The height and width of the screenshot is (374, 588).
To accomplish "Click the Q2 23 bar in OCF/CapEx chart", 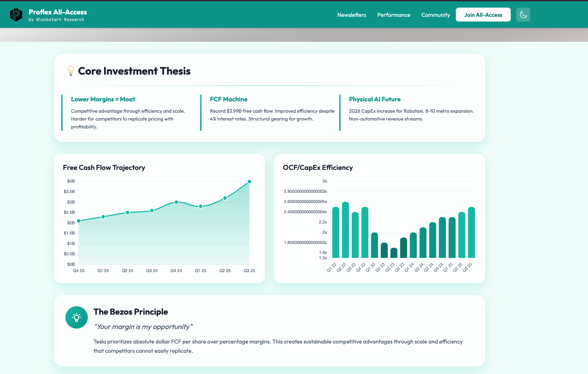I will [384, 250].
